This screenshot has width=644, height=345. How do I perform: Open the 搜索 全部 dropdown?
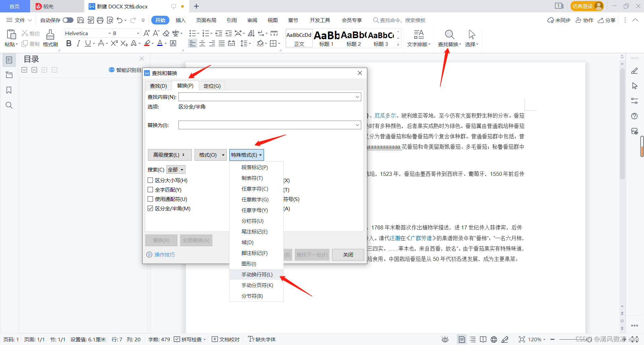click(x=175, y=169)
